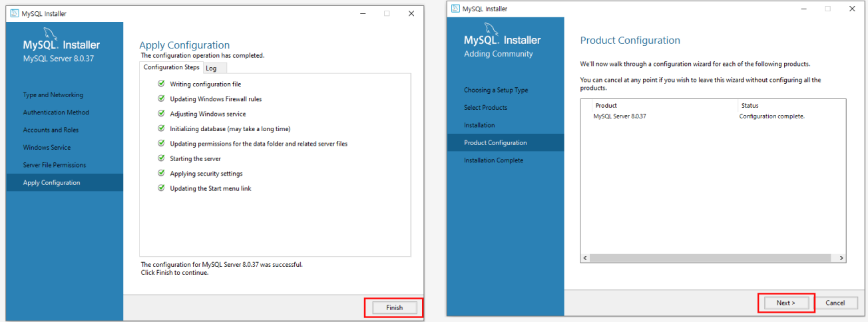The width and height of the screenshot is (868, 322).
Task: Select the Configuration Steps tab
Action: click(x=171, y=67)
